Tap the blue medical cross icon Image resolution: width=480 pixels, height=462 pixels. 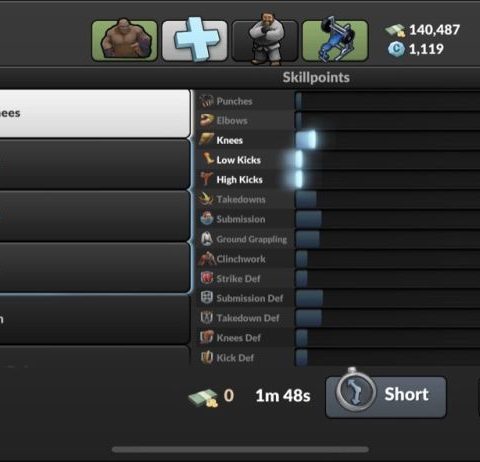[195, 40]
